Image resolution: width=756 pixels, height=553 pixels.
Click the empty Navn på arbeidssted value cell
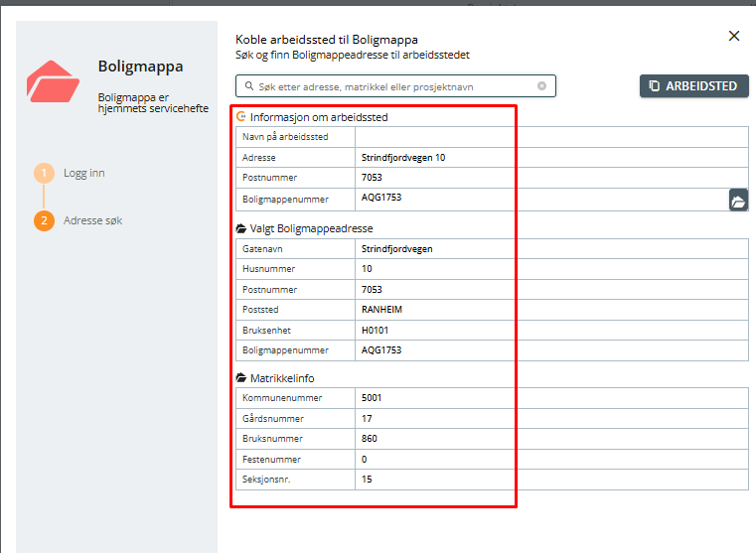551,137
